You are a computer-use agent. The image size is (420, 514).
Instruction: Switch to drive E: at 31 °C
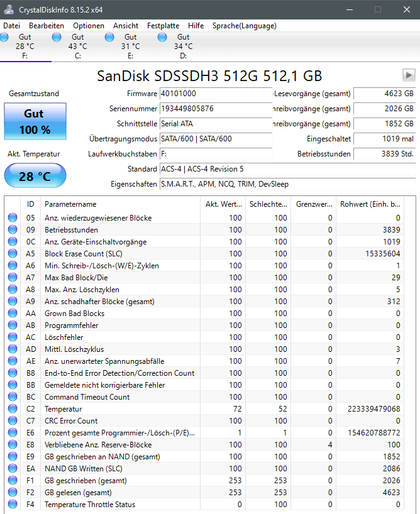pyautogui.click(x=130, y=46)
